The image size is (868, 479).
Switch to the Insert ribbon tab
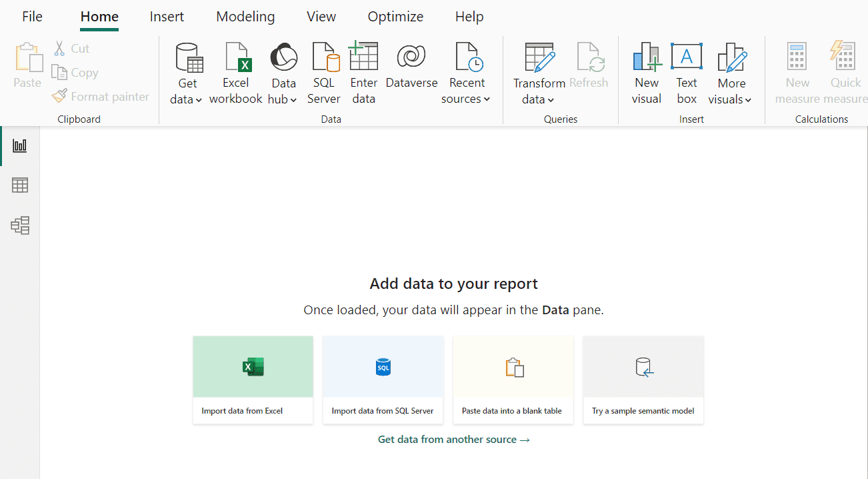(x=167, y=17)
